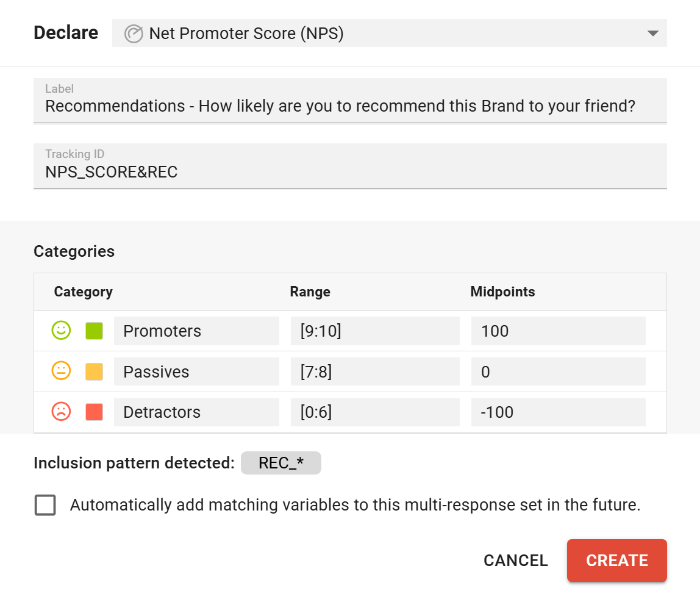Screen dimensions: 700x602
Task: Click the yellow neutral face Passives icon
Action: pos(61,371)
